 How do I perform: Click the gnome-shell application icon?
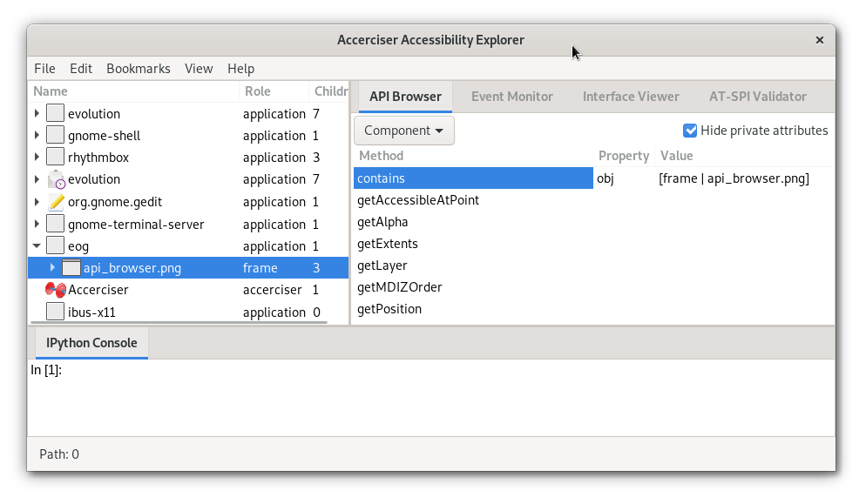[x=56, y=136]
